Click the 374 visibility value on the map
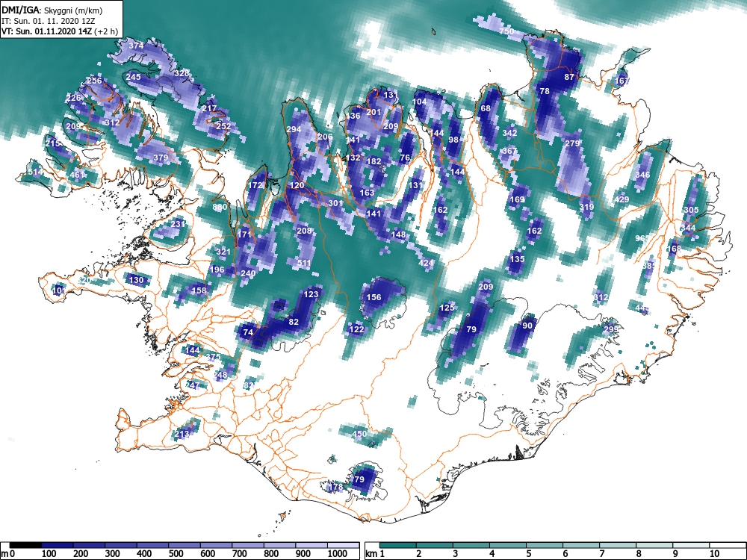Screen dimensions: 747x560 [136, 46]
